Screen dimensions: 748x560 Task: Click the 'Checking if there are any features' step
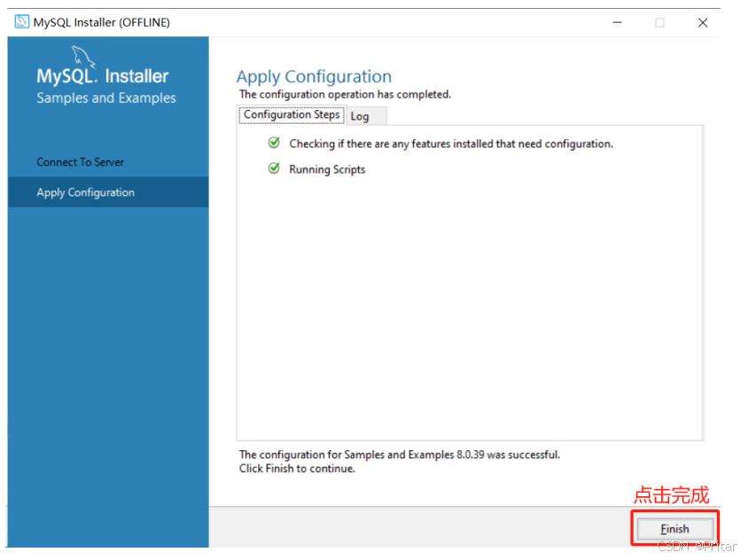tap(451, 144)
